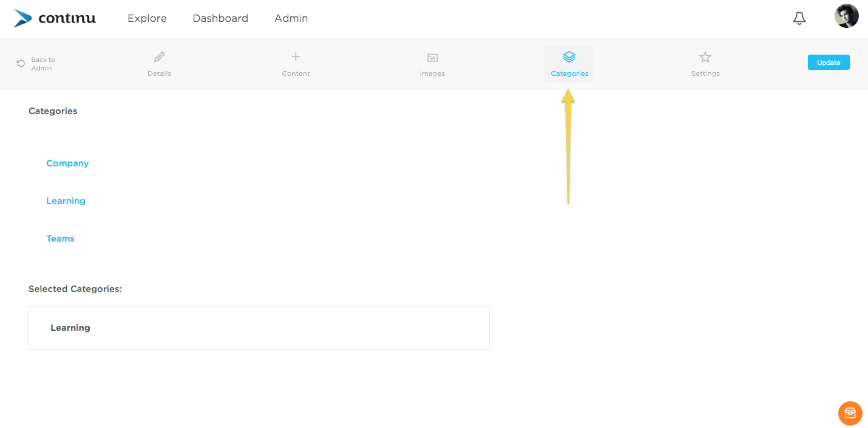Viewport: 868px width, 428px height.
Task: Click the Details tab label
Action: tap(159, 73)
